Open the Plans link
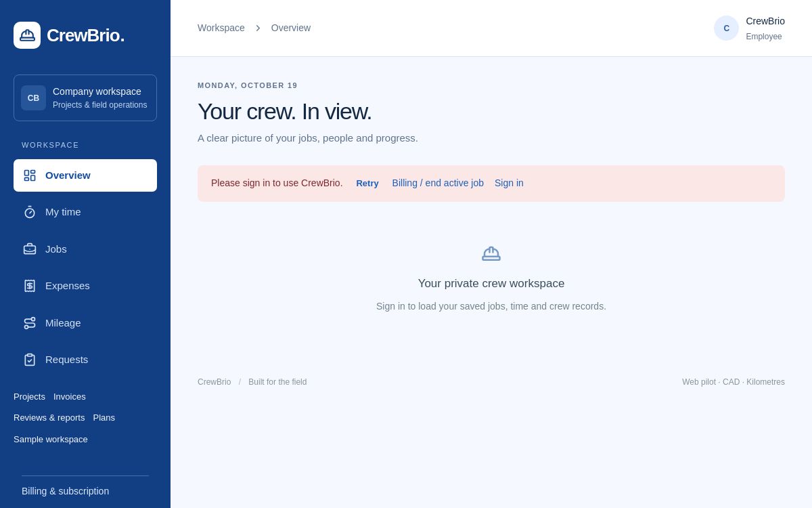 point(104,418)
